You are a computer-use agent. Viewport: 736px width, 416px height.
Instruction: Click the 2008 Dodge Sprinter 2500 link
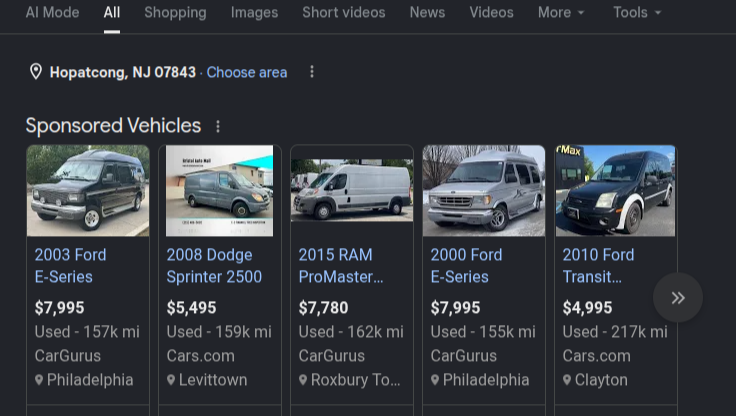point(214,266)
